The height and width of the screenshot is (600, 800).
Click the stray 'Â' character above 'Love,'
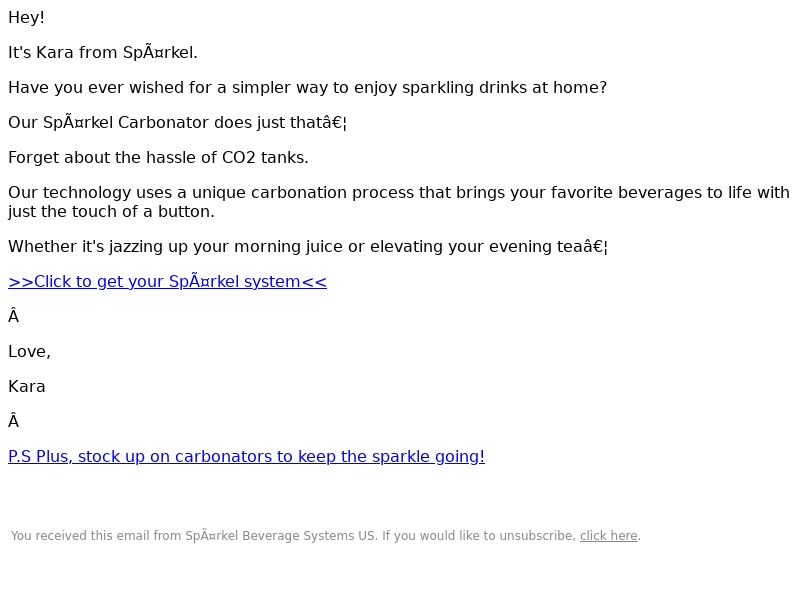[x=14, y=316]
